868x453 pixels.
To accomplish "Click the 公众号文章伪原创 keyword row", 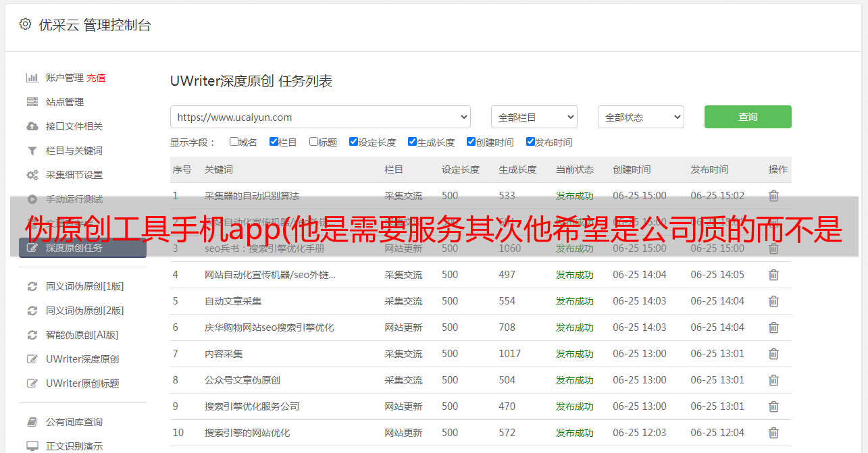I will point(242,380).
